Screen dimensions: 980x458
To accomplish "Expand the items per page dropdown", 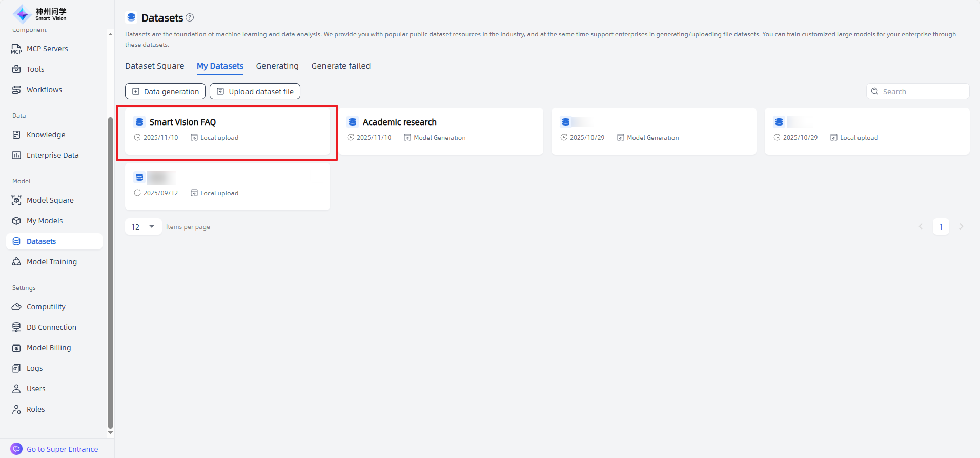I will 143,227.
